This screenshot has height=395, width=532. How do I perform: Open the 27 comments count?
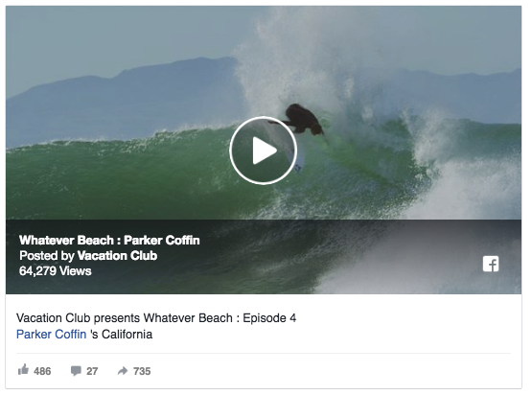(92, 371)
